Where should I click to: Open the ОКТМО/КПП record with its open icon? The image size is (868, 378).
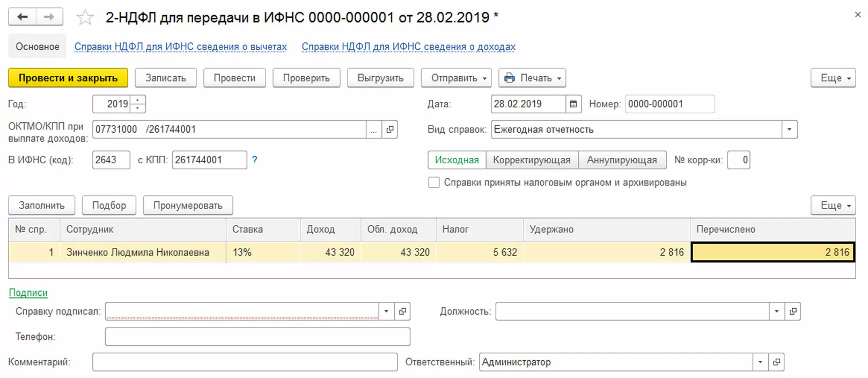390,129
